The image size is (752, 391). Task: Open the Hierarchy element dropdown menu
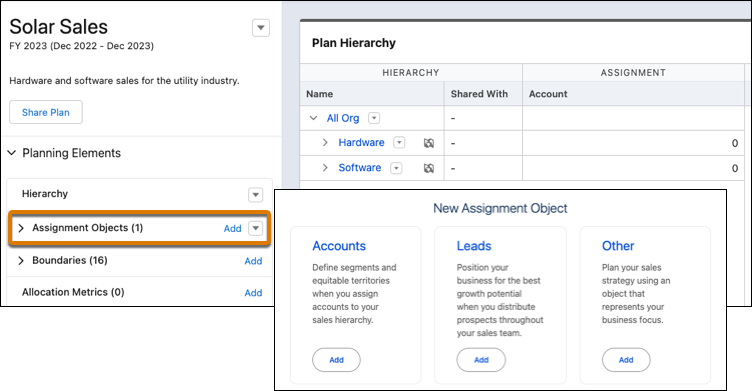256,195
